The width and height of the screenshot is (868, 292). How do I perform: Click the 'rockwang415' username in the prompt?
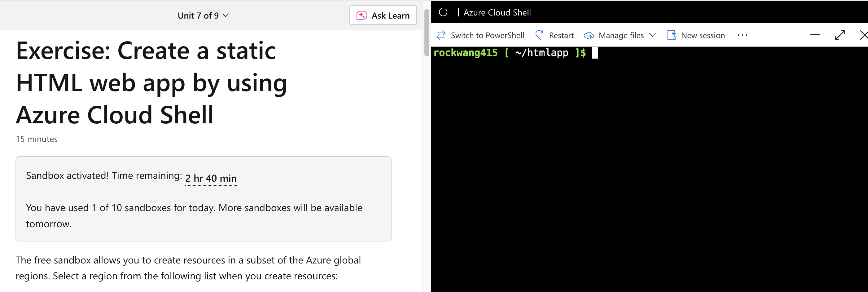pyautogui.click(x=465, y=53)
